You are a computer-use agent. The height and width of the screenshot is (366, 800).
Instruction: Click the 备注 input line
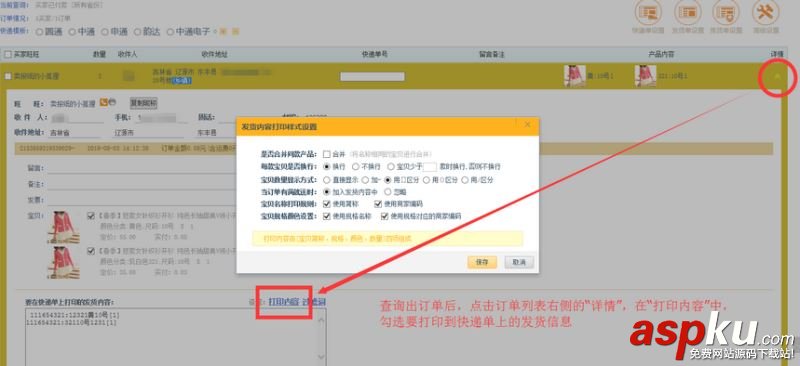(x=141, y=184)
